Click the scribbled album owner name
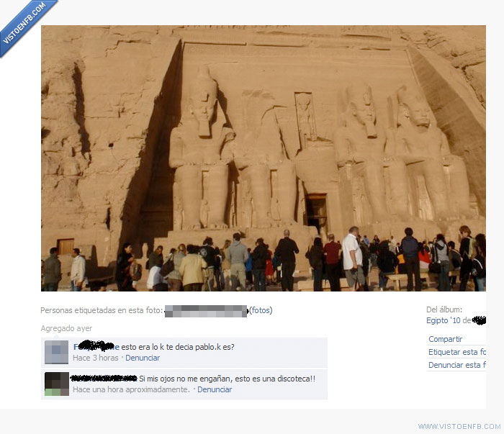 (480, 320)
